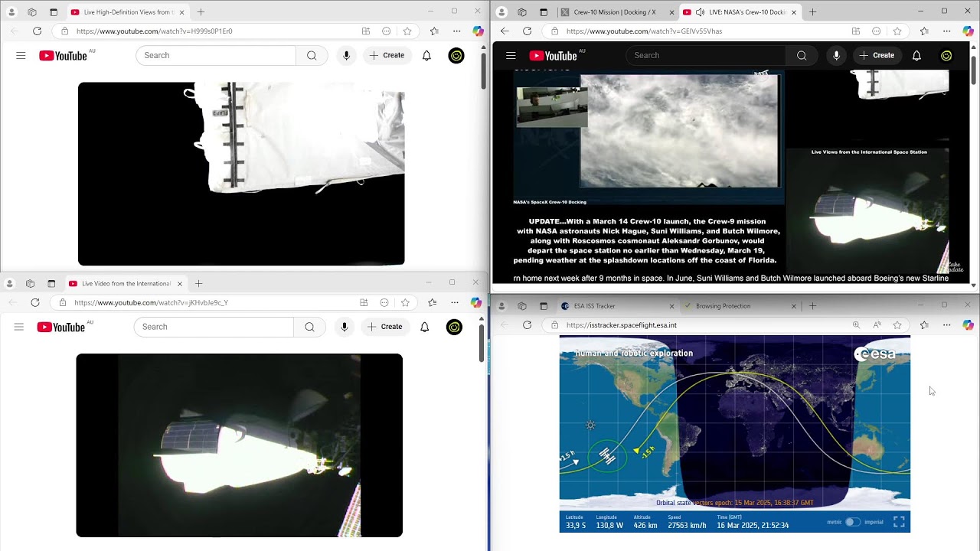The image size is (980, 551).
Task: Select ESA ISS Tracker tab
Action: click(617, 306)
